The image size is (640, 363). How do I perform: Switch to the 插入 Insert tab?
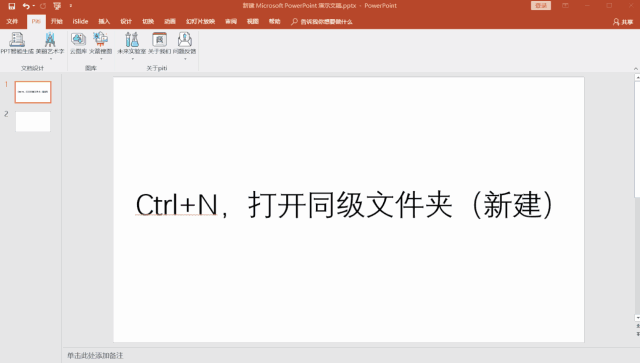coord(104,21)
